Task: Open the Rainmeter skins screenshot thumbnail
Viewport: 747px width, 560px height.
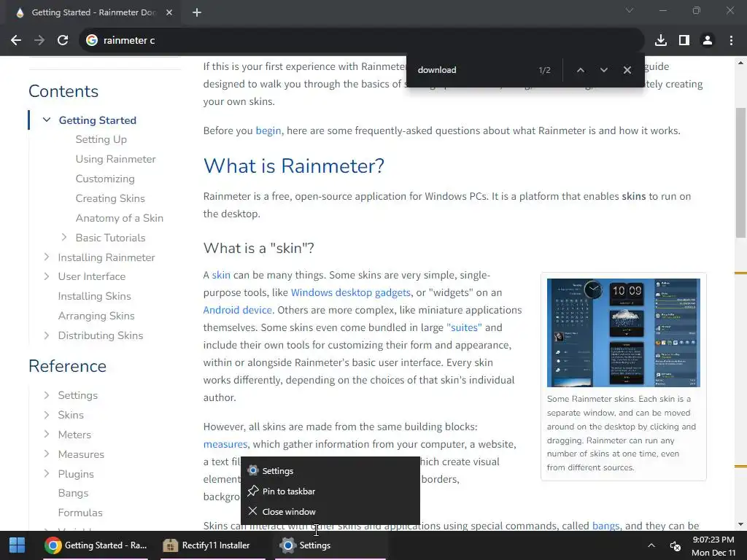Action: pyautogui.click(x=623, y=332)
